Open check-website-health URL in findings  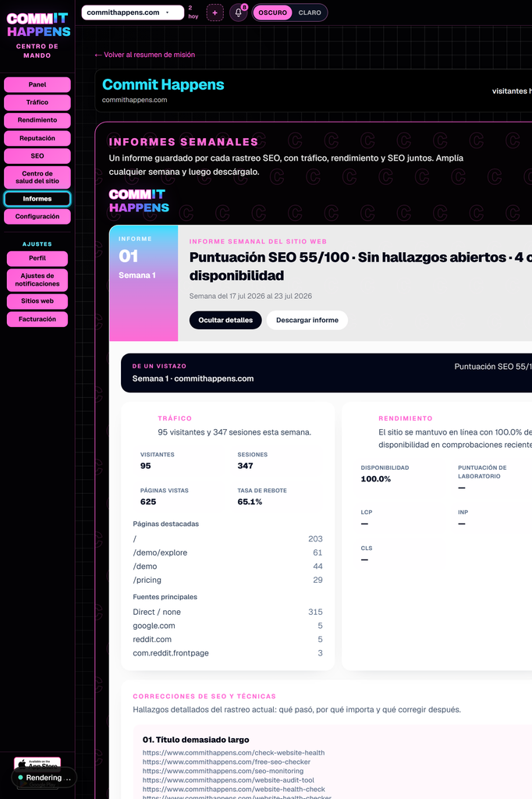(x=233, y=753)
